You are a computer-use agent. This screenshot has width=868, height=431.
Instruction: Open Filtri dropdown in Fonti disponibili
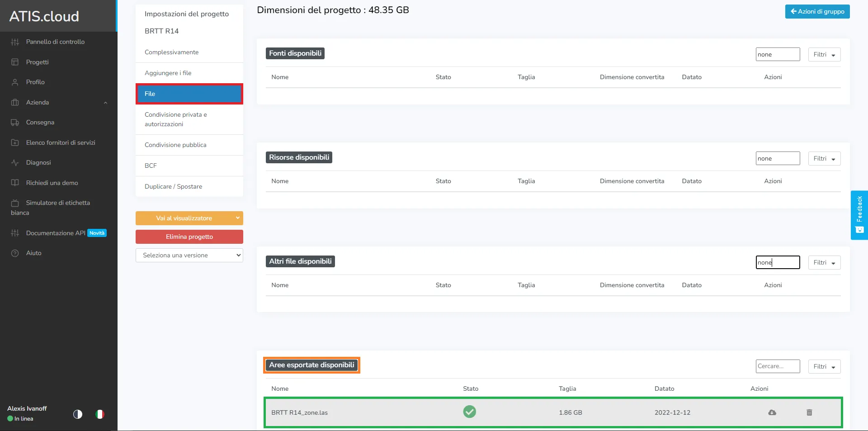point(824,54)
